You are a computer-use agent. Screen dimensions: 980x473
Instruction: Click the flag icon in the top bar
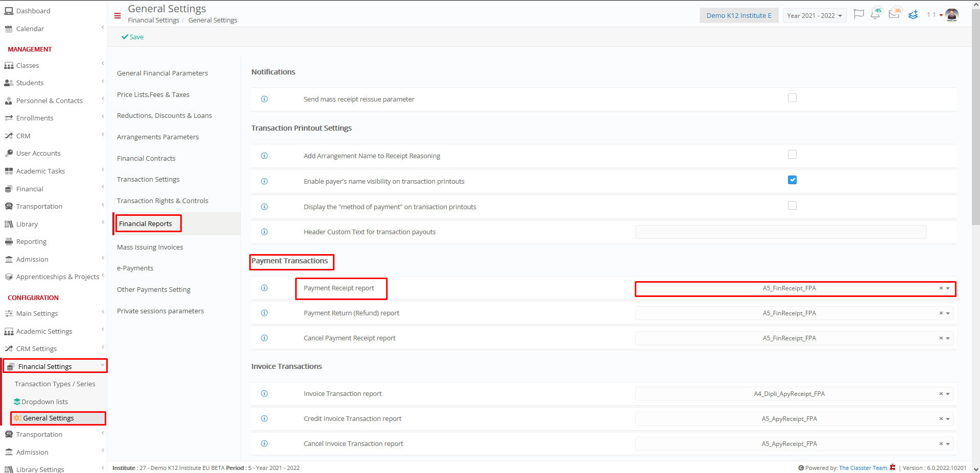[x=858, y=15]
